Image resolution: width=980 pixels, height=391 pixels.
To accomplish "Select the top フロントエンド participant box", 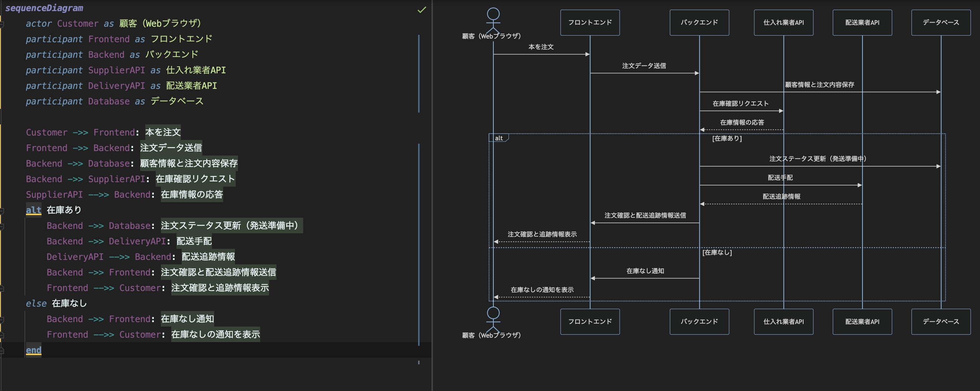I will (590, 23).
